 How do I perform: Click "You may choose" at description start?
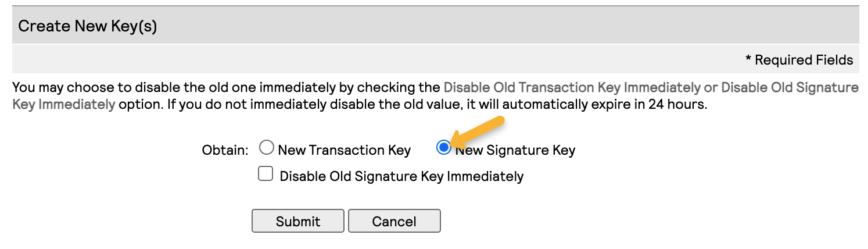(x=53, y=88)
